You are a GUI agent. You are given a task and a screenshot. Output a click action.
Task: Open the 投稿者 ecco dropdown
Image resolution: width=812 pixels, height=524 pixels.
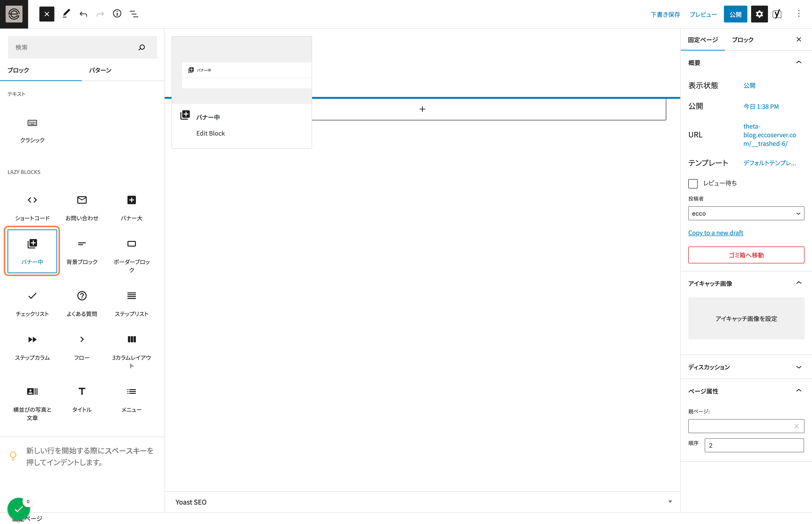pyautogui.click(x=746, y=213)
